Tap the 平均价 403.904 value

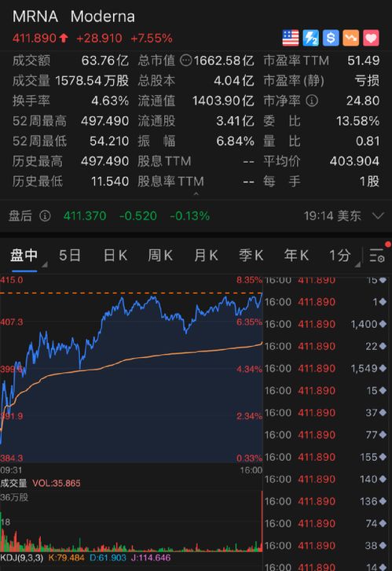pyautogui.click(x=354, y=161)
